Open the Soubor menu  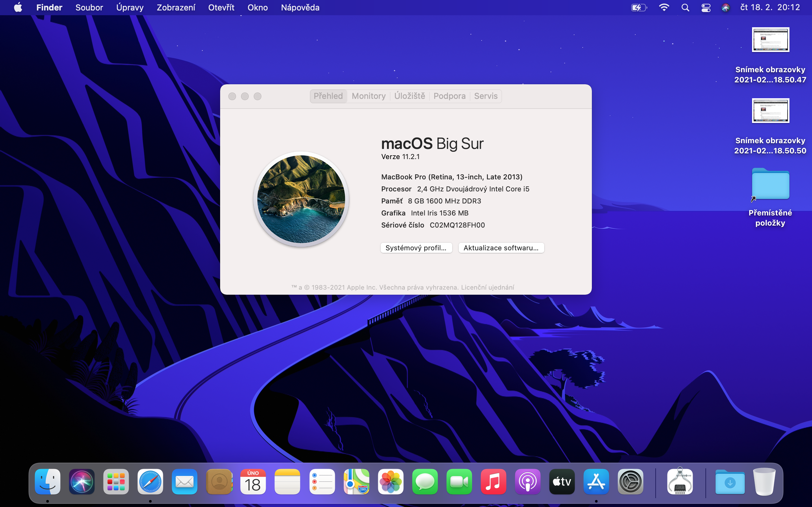89,7
